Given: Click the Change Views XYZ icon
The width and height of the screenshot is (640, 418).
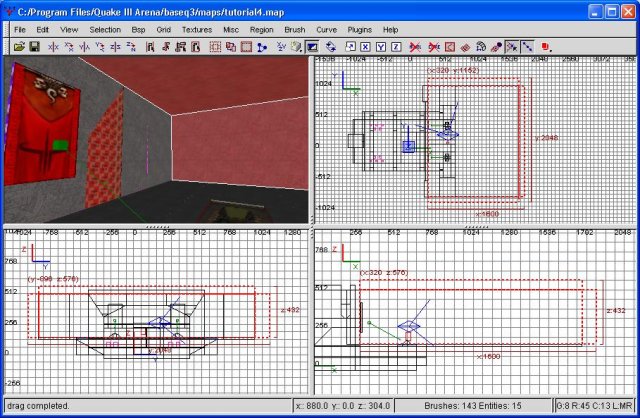Looking at the screenshot, I should pyautogui.click(x=281, y=47).
